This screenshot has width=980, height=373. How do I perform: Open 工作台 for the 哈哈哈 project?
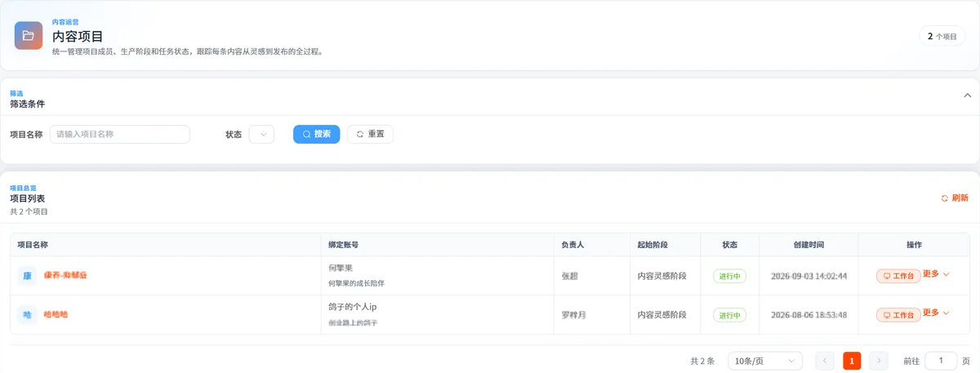click(x=898, y=314)
